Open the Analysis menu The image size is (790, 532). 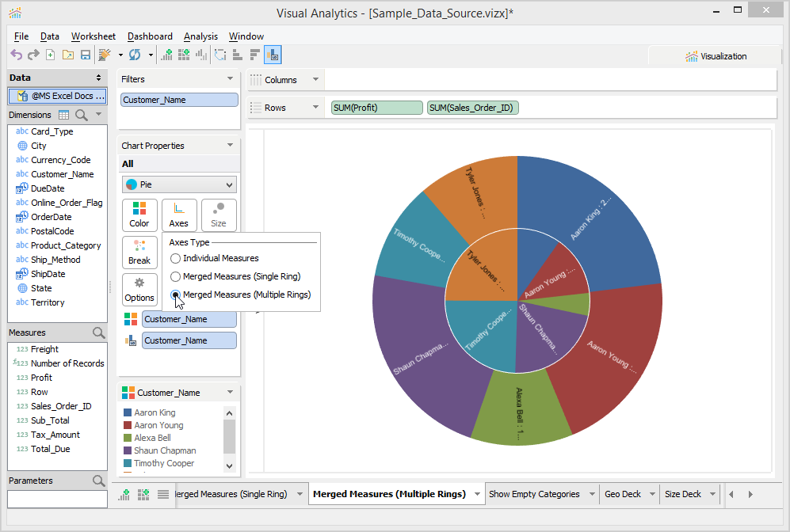point(200,36)
